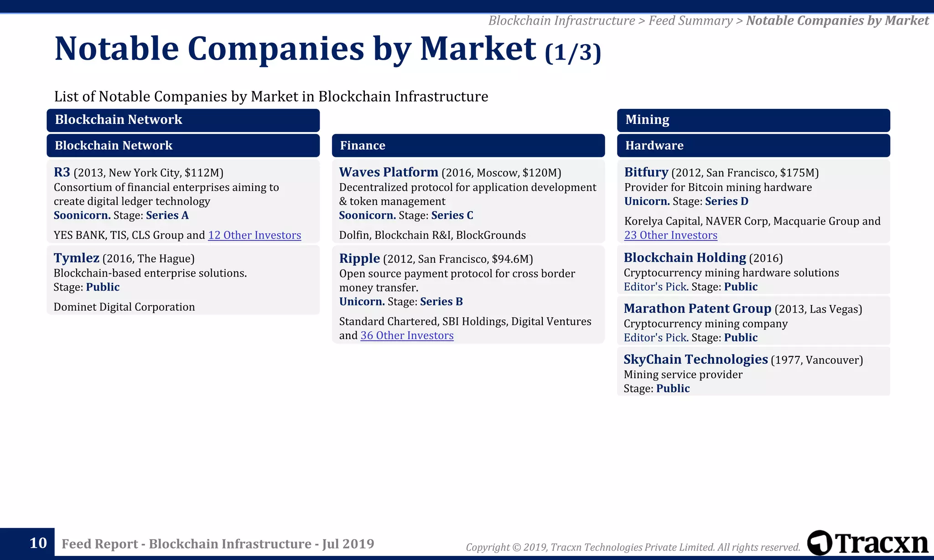Screen dimensions: 934x560
Task: Click the Public stage of SkyChain Technologies
Action: click(x=673, y=389)
